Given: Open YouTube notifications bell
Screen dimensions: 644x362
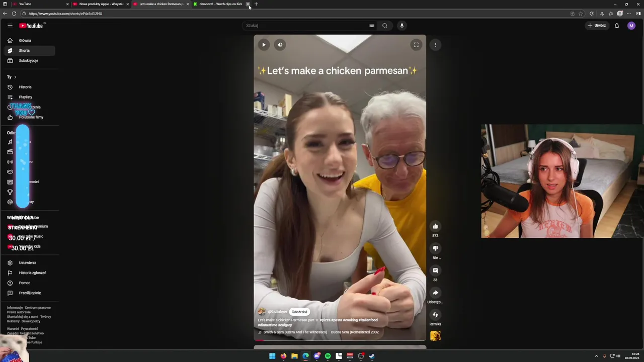Looking at the screenshot, I should [x=617, y=26].
